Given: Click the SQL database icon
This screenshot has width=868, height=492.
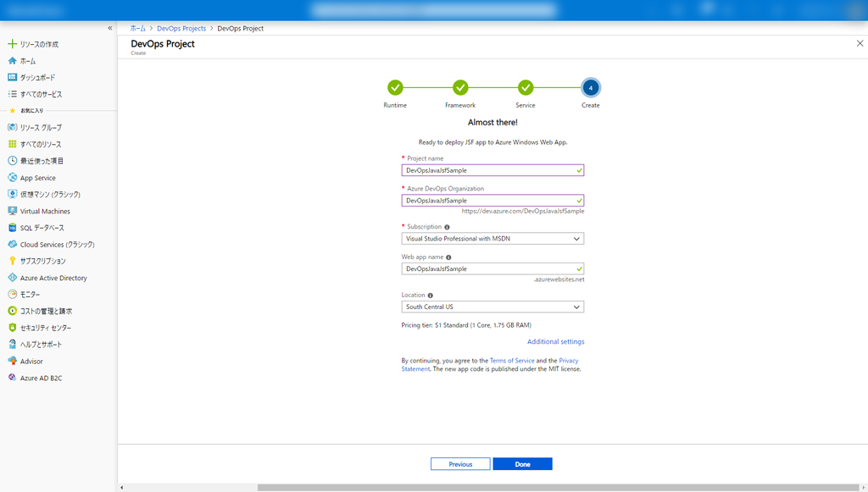Looking at the screenshot, I should [12, 227].
